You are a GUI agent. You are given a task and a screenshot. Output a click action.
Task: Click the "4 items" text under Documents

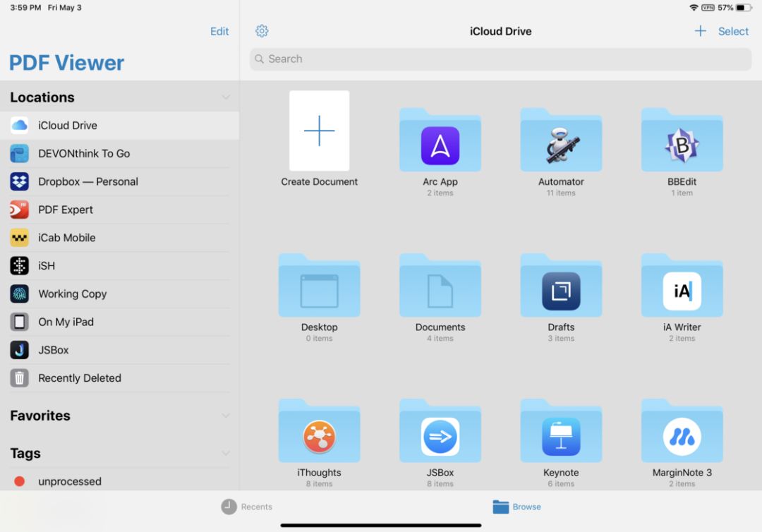coord(440,338)
